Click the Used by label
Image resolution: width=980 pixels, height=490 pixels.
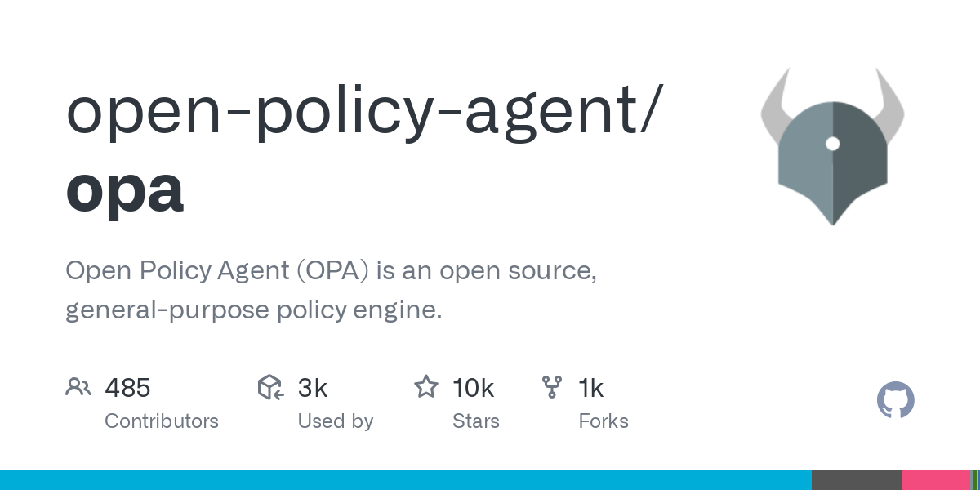click(336, 421)
